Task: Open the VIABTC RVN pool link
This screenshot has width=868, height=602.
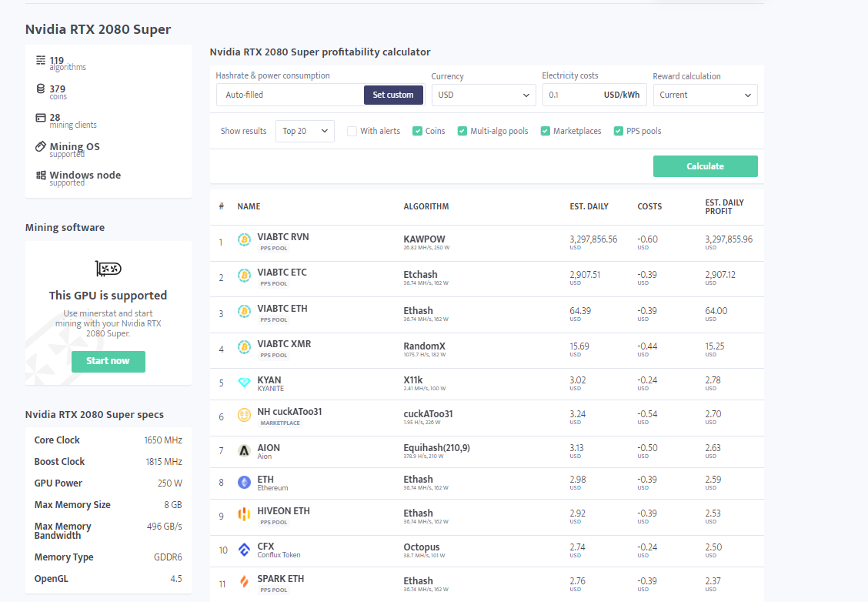Action: pyautogui.click(x=283, y=237)
